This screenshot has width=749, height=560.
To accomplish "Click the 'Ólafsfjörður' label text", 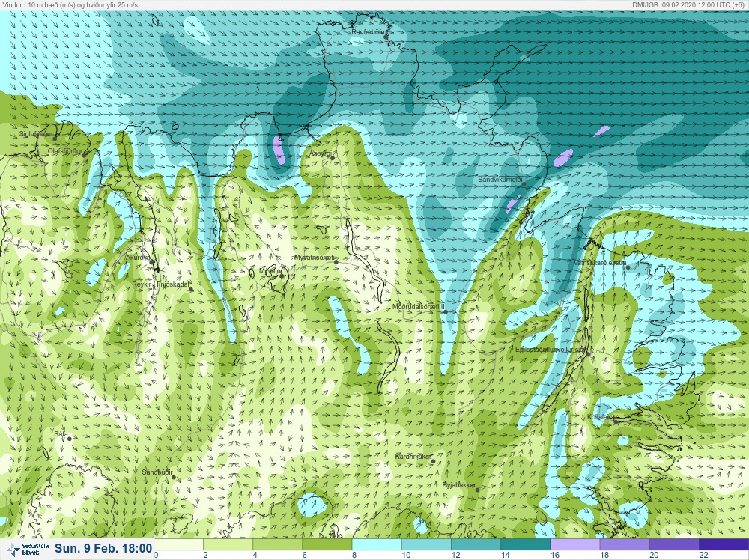I will pyautogui.click(x=65, y=151).
